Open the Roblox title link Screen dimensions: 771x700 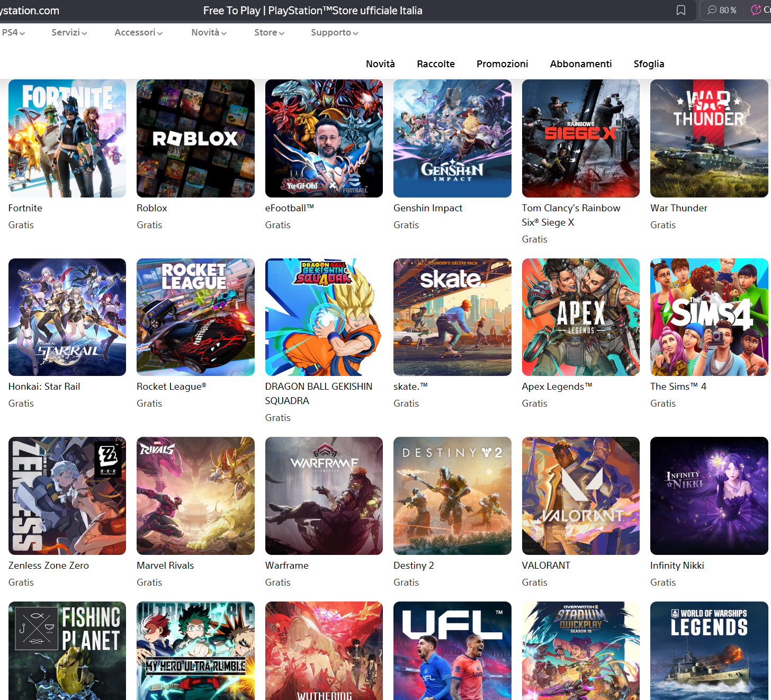click(152, 208)
